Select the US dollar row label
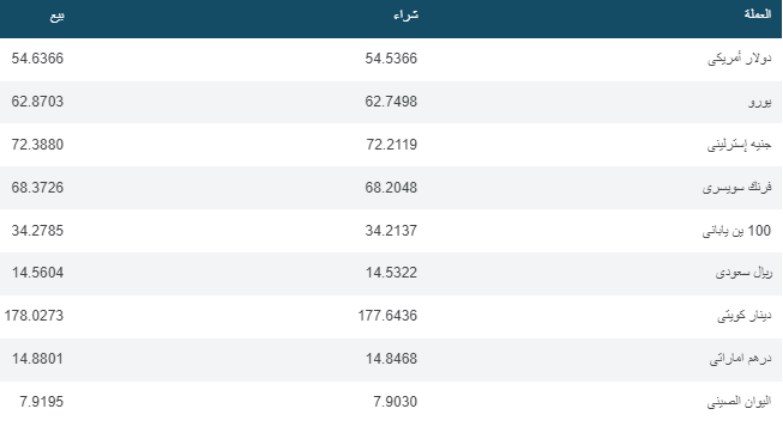This screenshot has width=783, height=421. pyautogui.click(x=739, y=59)
